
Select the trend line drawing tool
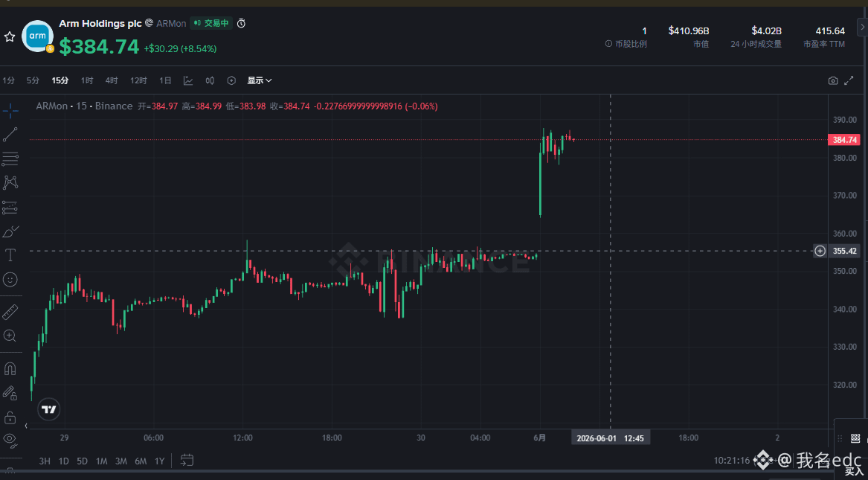[x=10, y=135]
